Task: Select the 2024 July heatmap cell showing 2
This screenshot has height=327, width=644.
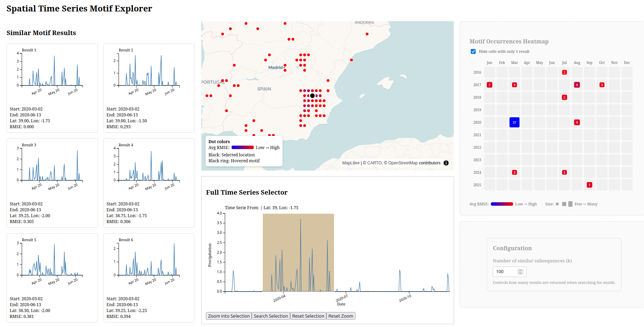Action: [x=564, y=172]
